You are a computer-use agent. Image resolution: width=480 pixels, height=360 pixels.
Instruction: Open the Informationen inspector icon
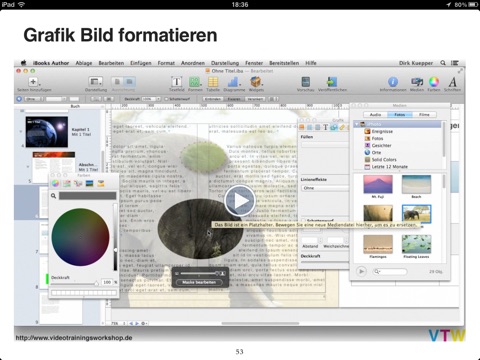393,82
